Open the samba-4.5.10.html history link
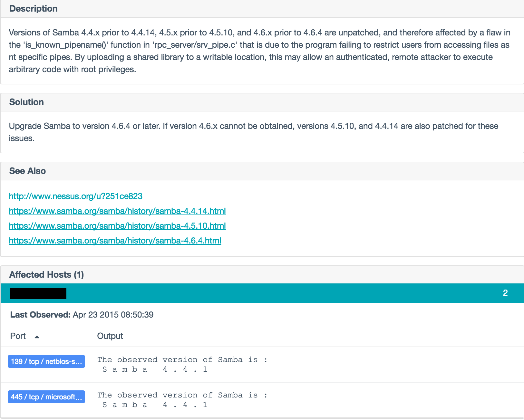 [117, 226]
